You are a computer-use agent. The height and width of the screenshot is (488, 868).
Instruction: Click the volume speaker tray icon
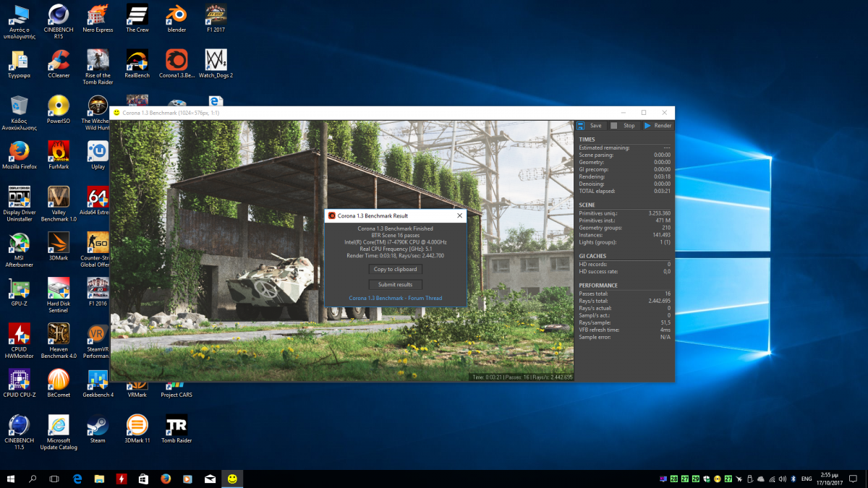tap(781, 479)
